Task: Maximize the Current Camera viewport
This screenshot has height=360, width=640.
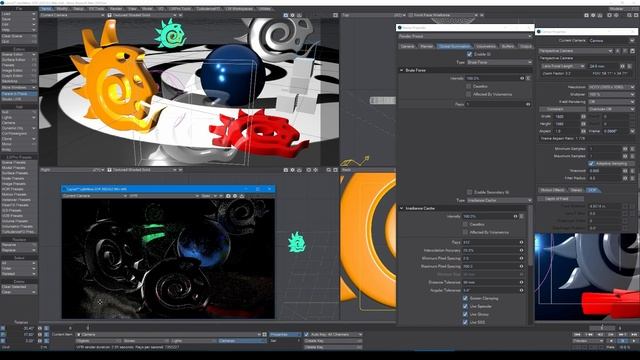Action: click(335, 15)
